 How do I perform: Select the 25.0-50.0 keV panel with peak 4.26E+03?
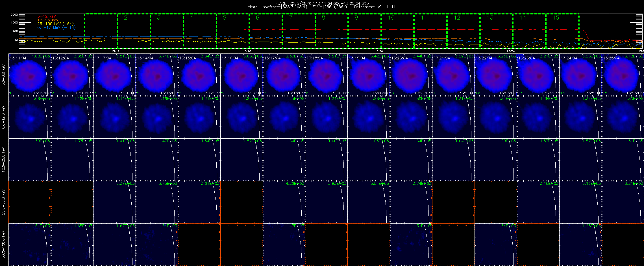pos(284,202)
